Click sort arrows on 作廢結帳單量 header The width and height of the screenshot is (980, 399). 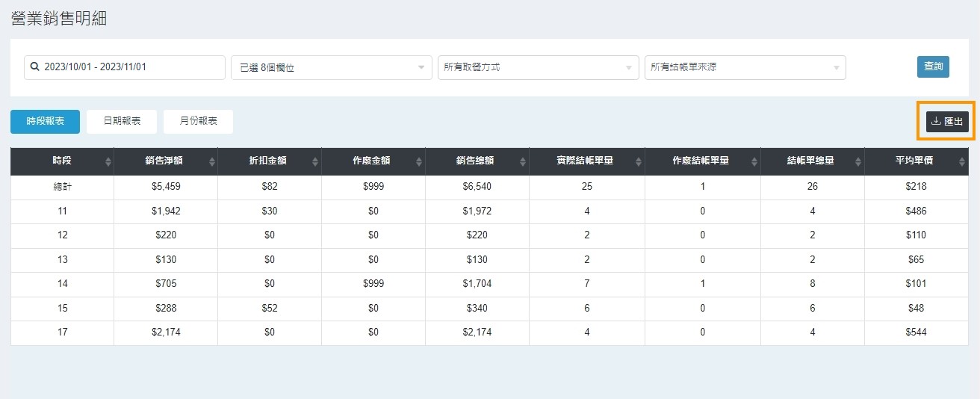tap(754, 162)
